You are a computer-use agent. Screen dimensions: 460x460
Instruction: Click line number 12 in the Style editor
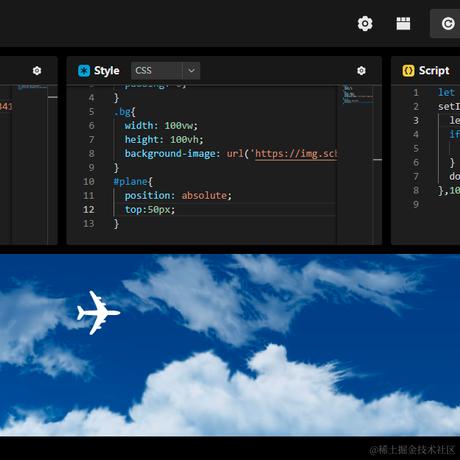(89, 210)
